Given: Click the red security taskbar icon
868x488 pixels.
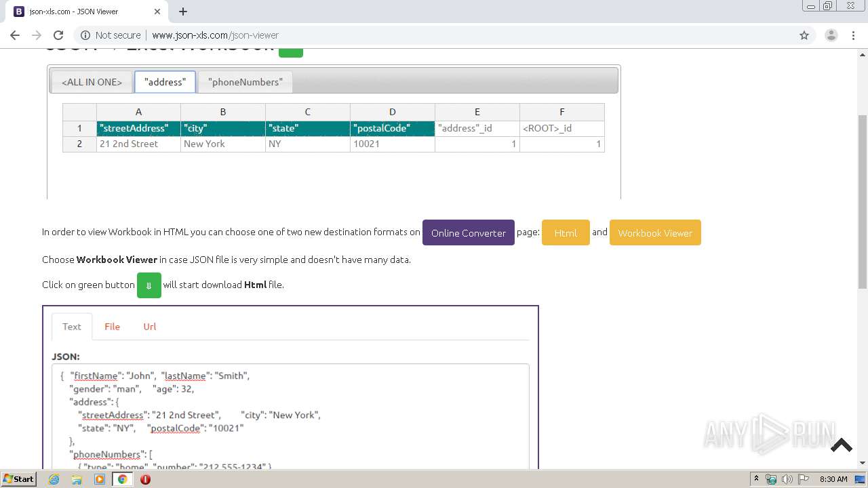Looking at the screenshot, I should click(x=145, y=479).
